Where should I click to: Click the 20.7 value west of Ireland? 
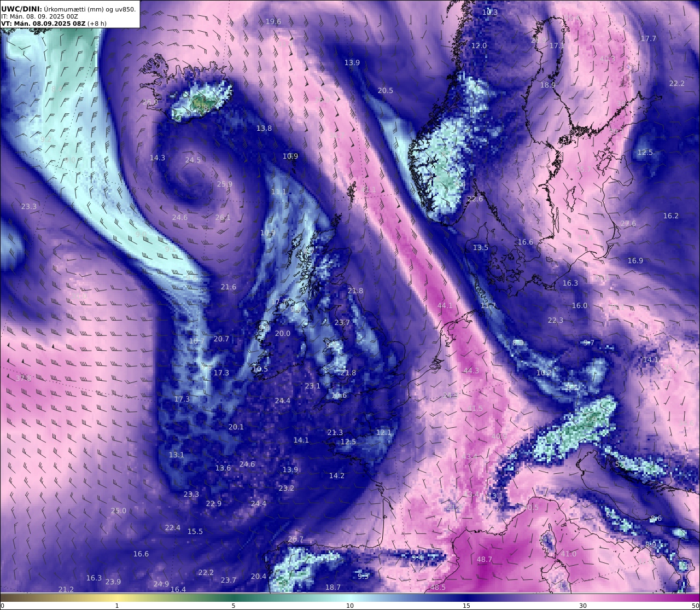221,339
